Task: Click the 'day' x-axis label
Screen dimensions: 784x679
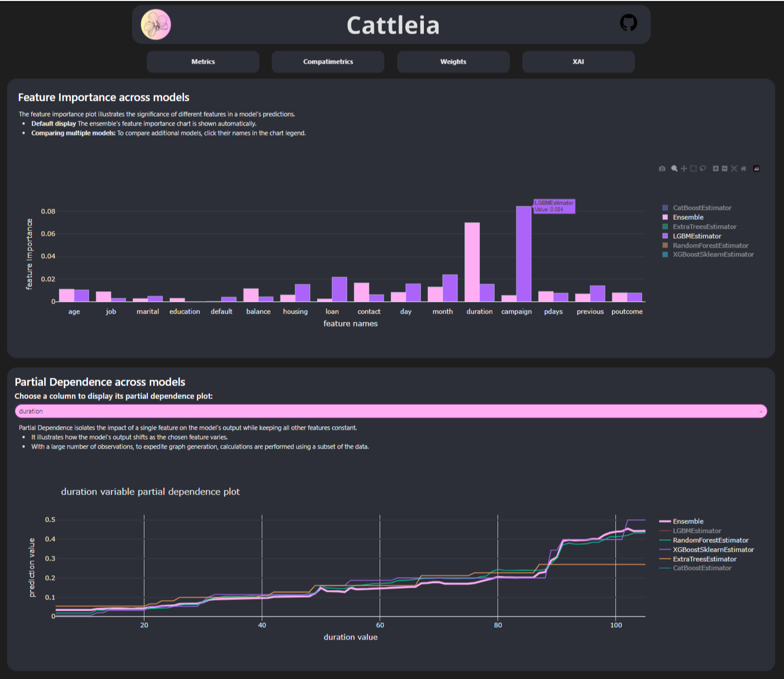Action: (406, 311)
